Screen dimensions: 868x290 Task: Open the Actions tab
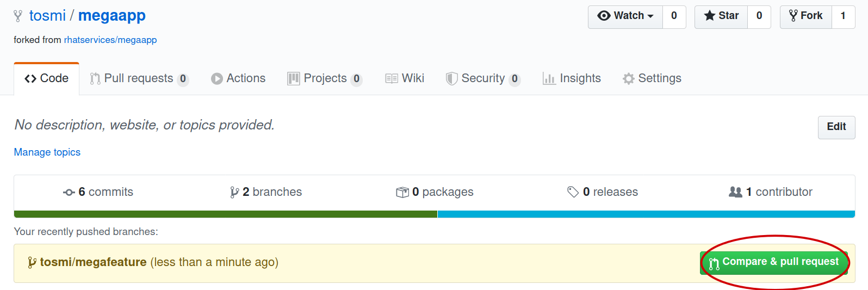point(238,78)
